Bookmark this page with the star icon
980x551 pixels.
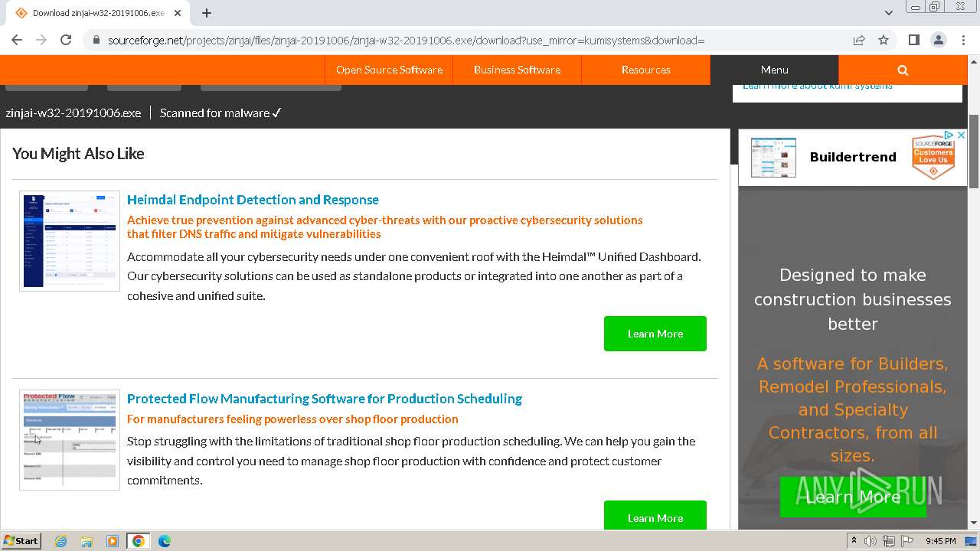884,40
